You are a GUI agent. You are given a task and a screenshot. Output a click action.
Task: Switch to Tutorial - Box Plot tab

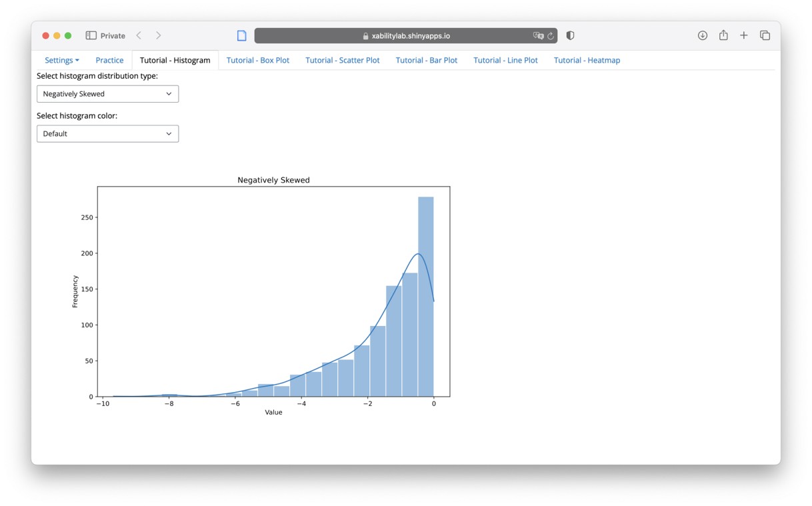coord(258,60)
